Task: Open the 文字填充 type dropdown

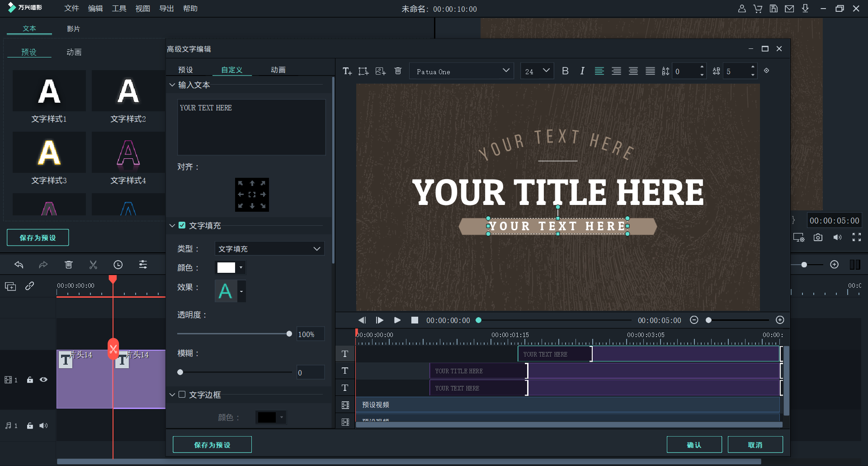Action: (269, 249)
